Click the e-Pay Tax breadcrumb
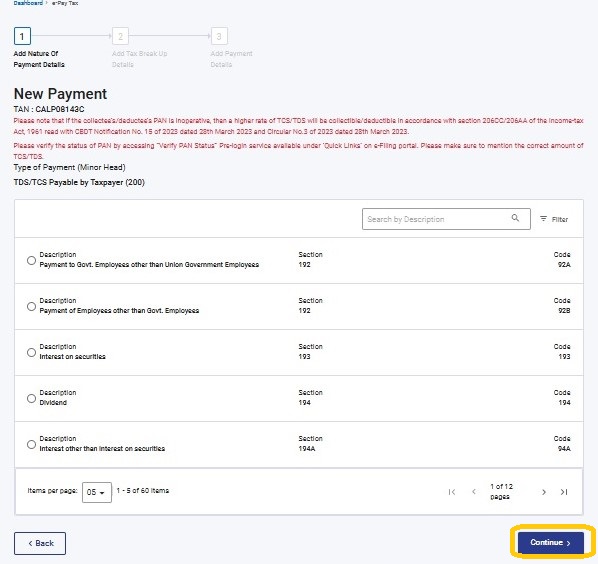The image size is (598, 564). coord(65,3)
